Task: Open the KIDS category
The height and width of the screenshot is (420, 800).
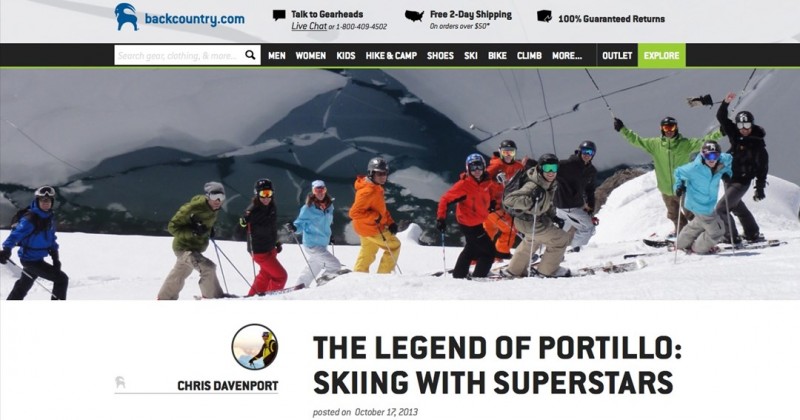Action: (x=345, y=56)
